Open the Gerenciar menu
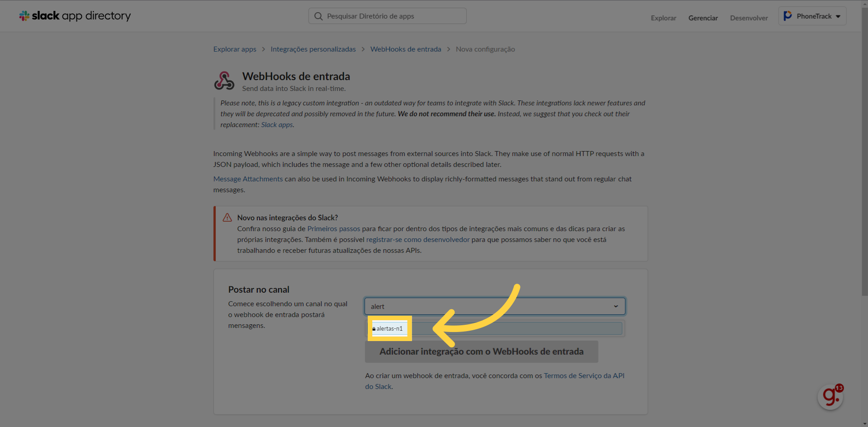The image size is (868, 427). (x=703, y=18)
